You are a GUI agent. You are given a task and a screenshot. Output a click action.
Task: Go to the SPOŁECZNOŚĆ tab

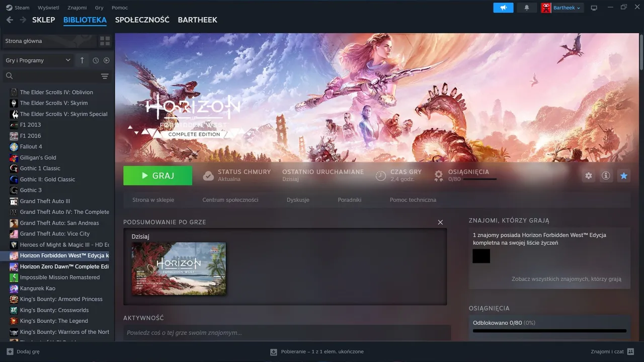click(x=142, y=20)
